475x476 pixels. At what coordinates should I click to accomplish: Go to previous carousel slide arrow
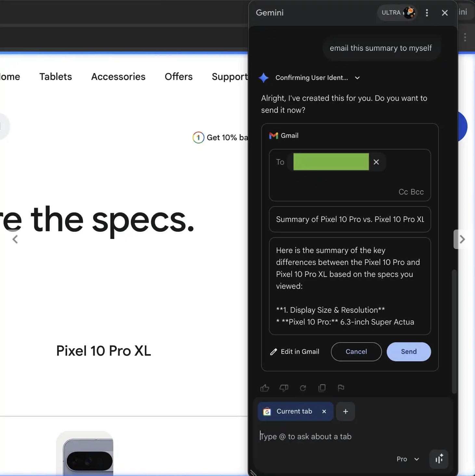[15, 239]
